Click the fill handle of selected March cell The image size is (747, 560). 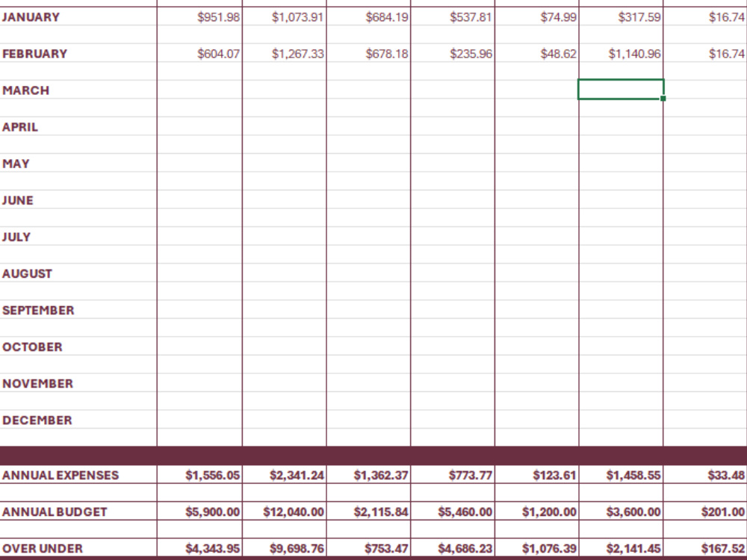coord(663,98)
